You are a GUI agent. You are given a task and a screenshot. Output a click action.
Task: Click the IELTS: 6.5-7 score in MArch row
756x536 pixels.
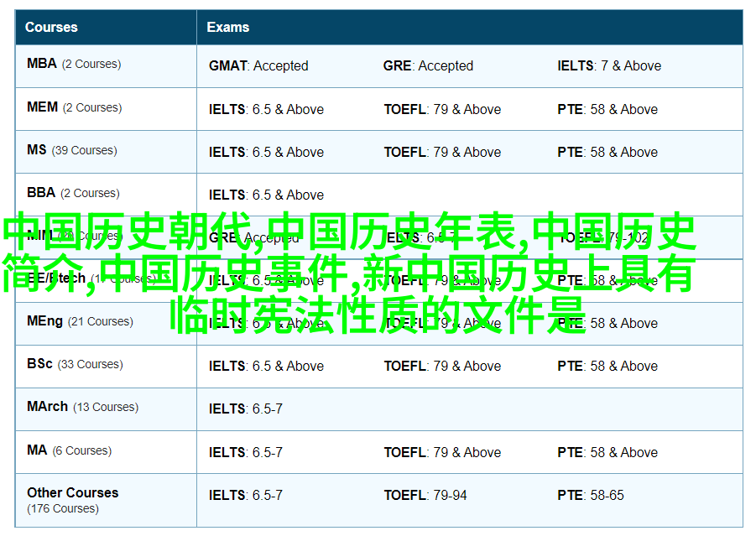click(245, 409)
